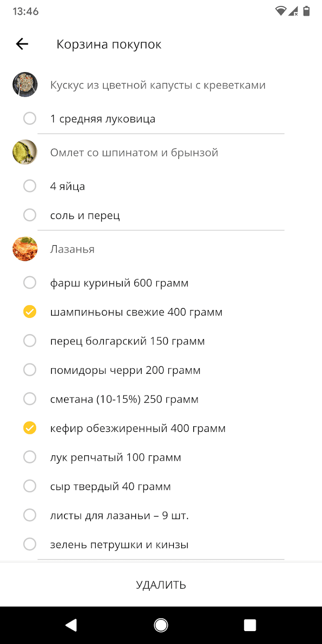
Task: Check the '1 средняя луковица' item
Action: [30, 118]
